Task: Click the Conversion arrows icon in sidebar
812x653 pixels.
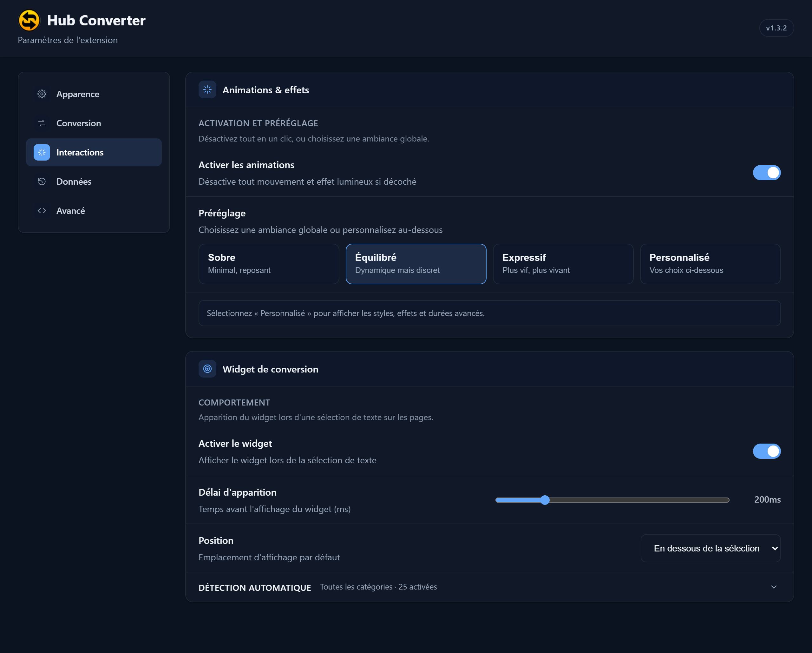Action: pyautogui.click(x=42, y=123)
